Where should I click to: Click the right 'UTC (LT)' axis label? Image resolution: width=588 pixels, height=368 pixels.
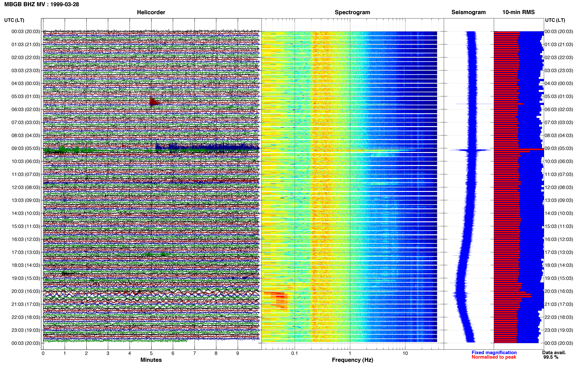(555, 20)
